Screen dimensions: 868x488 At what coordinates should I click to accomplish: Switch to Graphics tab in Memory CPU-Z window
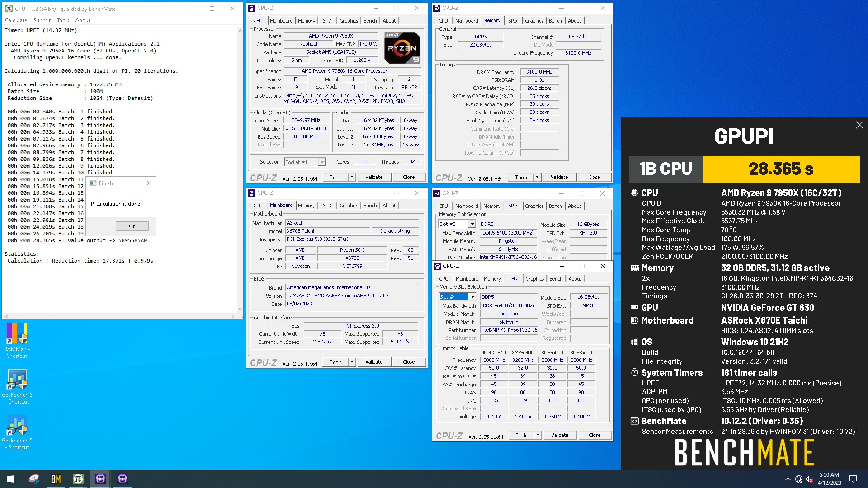pyautogui.click(x=534, y=21)
